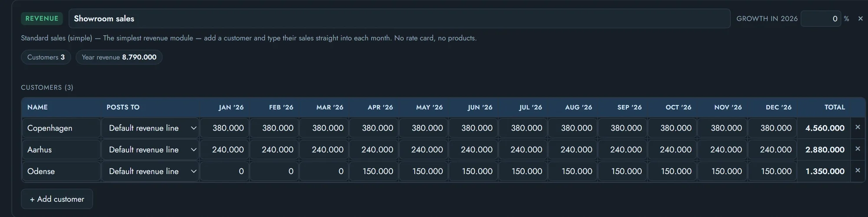This screenshot has height=217, width=868.
Task: Edit the Odense name cell
Action: [x=61, y=171]
